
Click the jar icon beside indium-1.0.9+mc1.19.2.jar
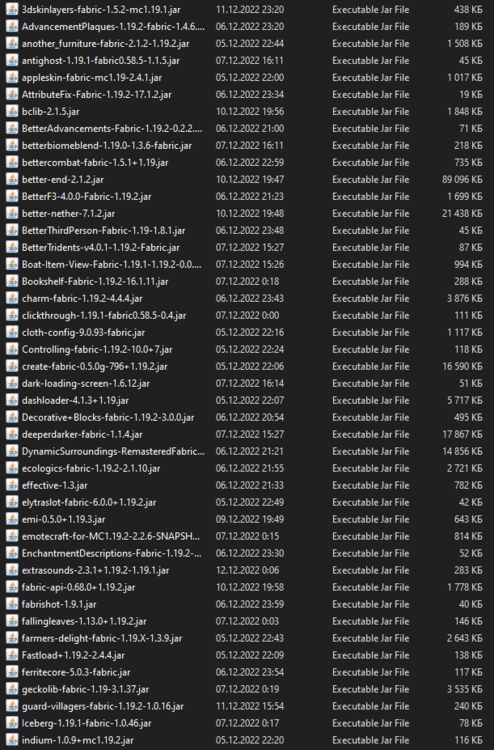[x=12, y=740]
